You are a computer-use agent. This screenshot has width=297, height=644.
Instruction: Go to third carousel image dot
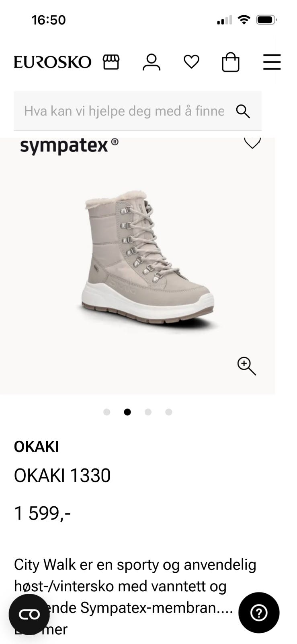[x=148, y=412]
